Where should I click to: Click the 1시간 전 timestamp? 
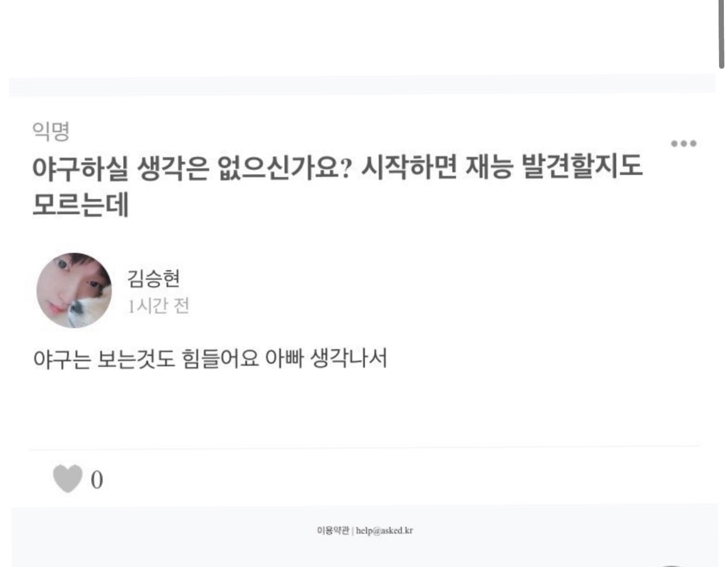pos(158,306)
